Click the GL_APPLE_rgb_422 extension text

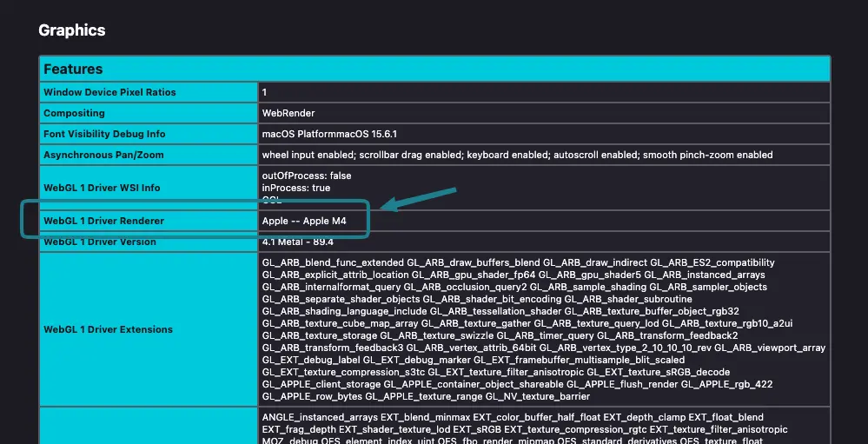(x=727, y=384)
